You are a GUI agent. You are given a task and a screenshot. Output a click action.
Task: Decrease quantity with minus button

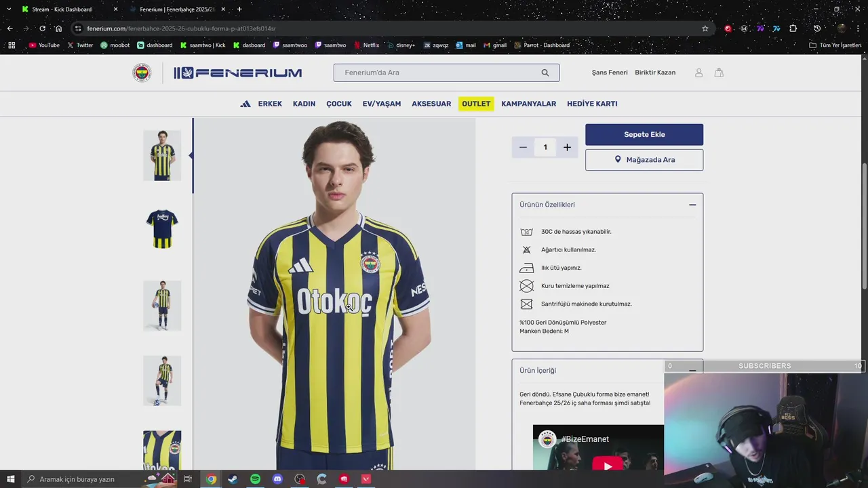(x=523, y=147)
